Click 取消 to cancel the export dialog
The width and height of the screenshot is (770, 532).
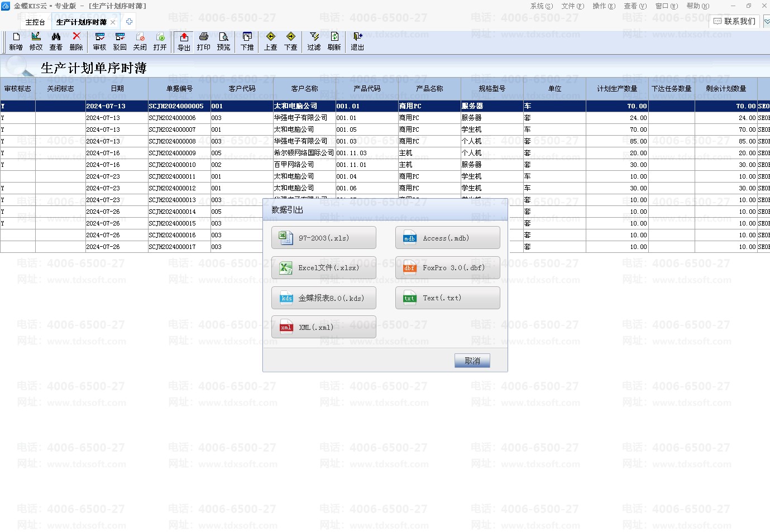click(x=472, y=361)
